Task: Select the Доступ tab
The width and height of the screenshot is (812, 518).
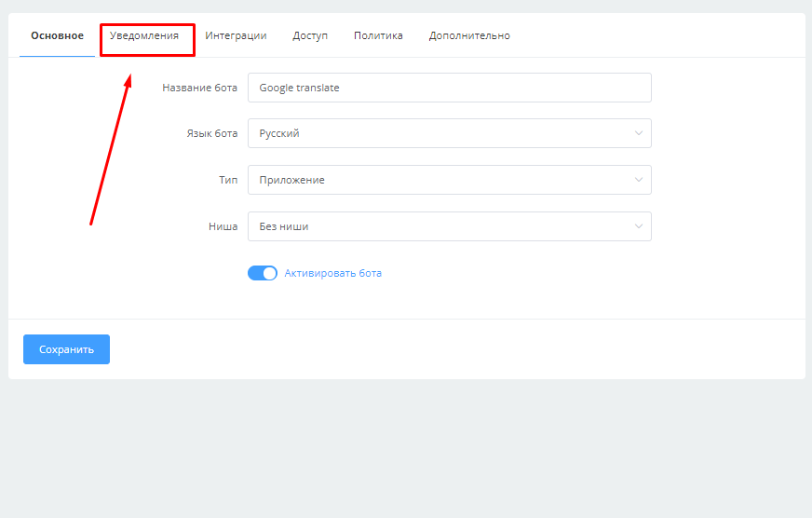Action: 310,36
